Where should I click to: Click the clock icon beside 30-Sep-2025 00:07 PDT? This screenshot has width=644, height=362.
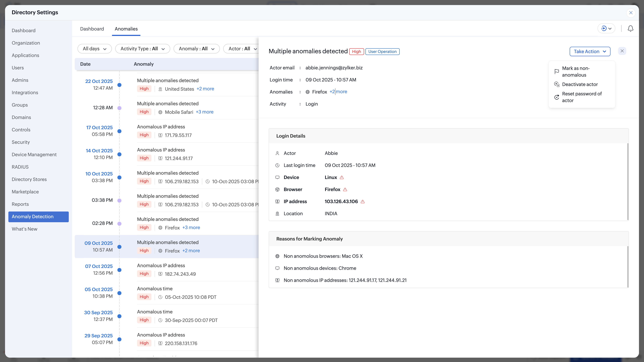tap(160, 320)
